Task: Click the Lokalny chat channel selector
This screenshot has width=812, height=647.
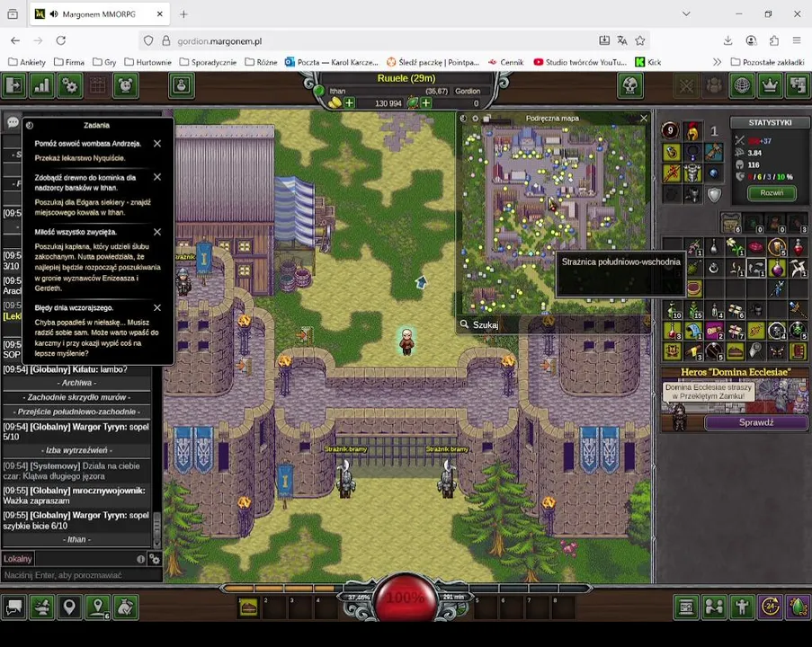Action: [18, 559]
